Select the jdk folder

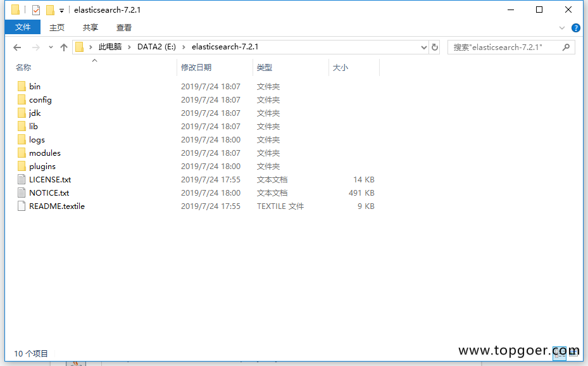[36, 113]
